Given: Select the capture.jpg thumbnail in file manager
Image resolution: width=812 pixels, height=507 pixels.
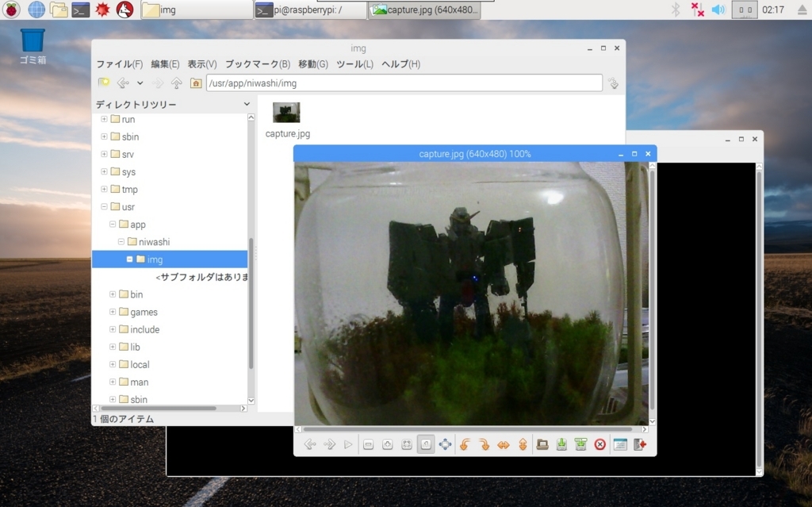Looking at the screenshot, I should pos(286,113).
